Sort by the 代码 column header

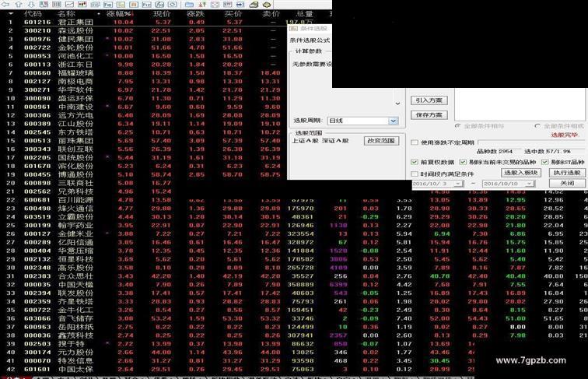point(33,14)
